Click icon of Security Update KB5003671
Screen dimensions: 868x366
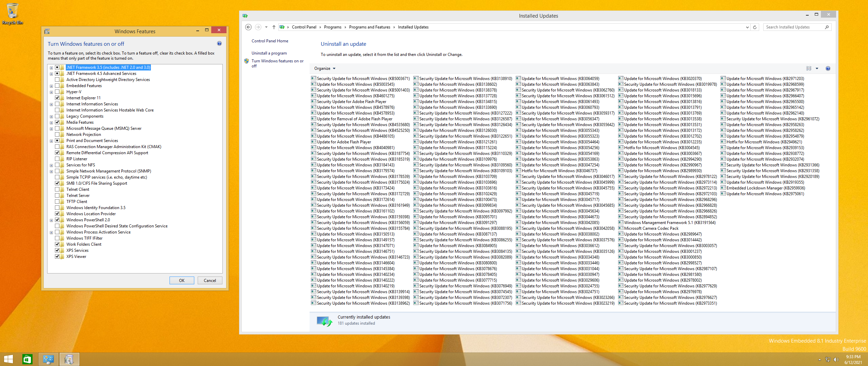point(314,78)
